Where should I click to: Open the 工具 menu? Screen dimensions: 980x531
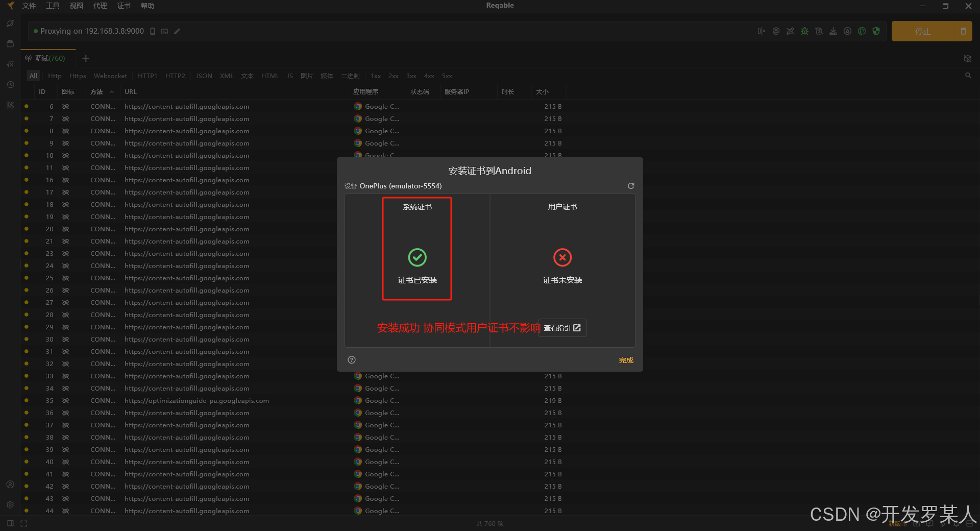pos(53,6)
